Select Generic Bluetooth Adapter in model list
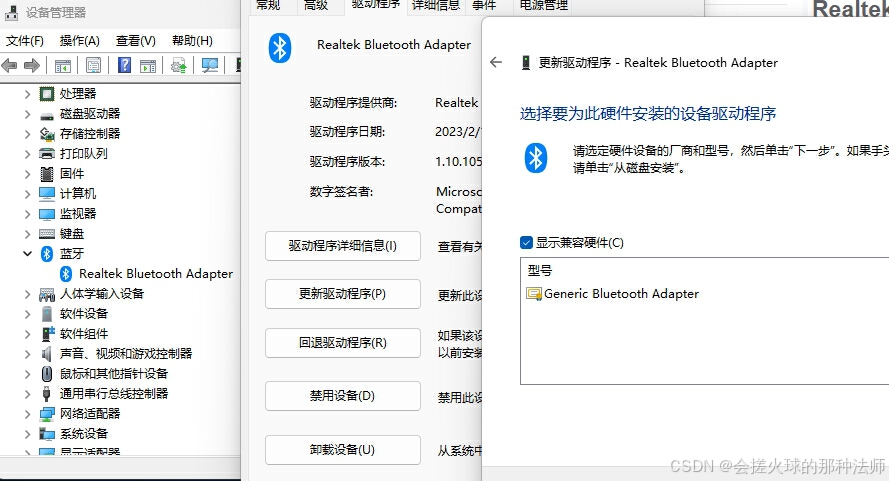889x481 pixels. pyautogui.click(x=621, y=294)
